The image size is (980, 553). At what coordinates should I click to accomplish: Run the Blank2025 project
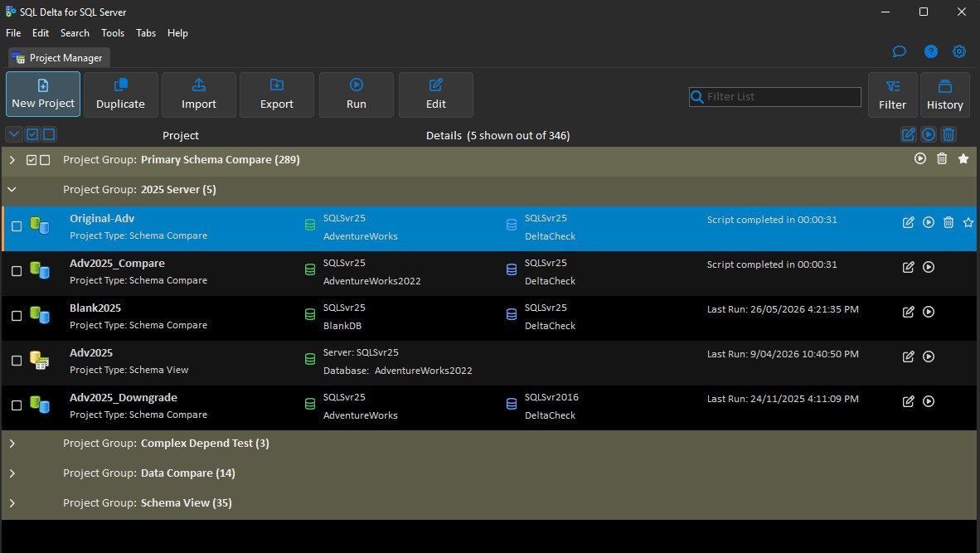(x=929, y=312)
